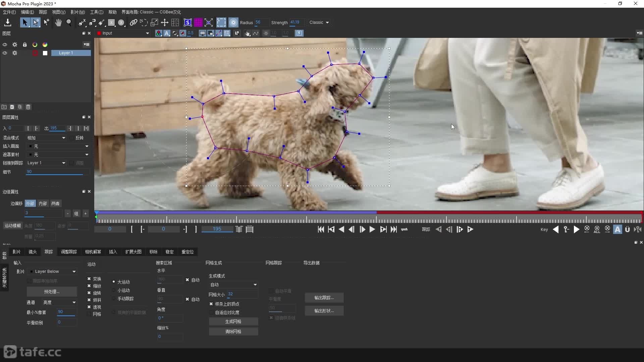Viewport: 644px width, 362px height.
Task: Click Layer 1 white matte swatch
Action: click(45, 53)
